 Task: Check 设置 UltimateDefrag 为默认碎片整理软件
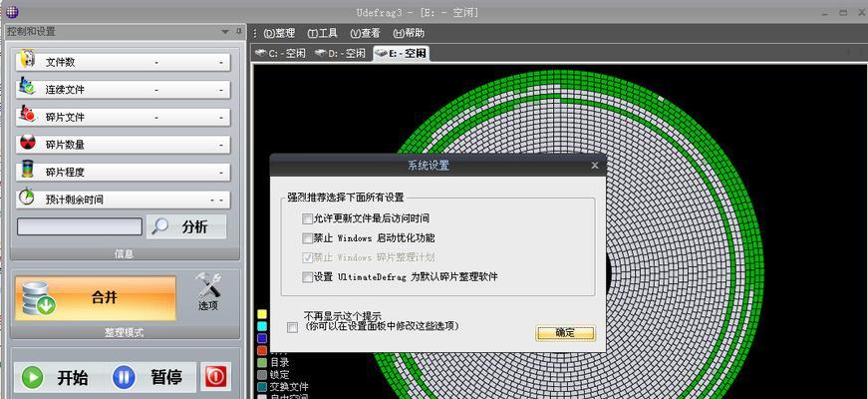[x=307, y=277]
